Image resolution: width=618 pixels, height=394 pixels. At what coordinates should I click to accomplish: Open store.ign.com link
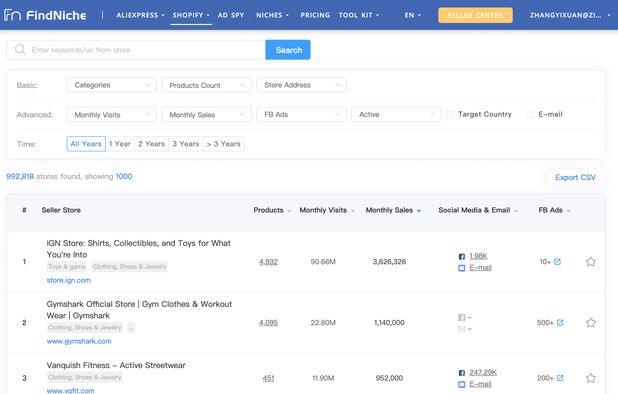pos(69,280)
